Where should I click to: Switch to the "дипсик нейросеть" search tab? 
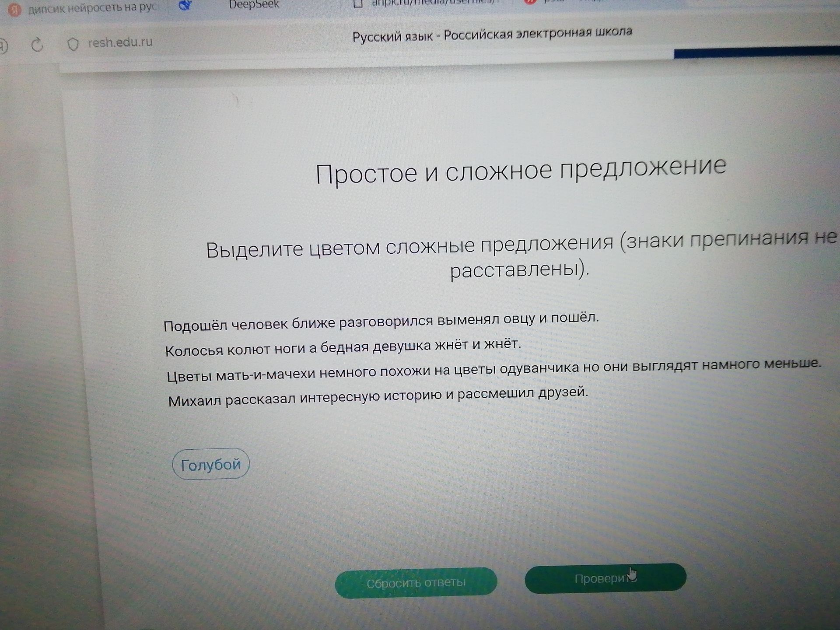pos(93,8)
